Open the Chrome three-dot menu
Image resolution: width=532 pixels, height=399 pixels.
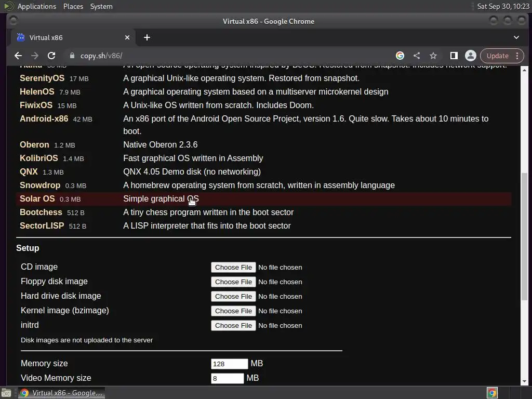(517, 56)
